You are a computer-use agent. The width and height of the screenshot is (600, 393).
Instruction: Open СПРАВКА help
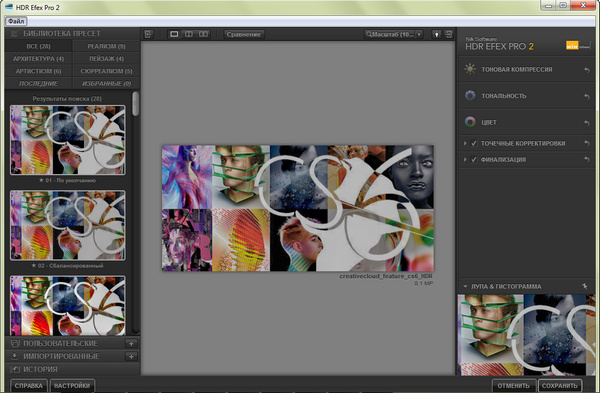pos(29,386)
